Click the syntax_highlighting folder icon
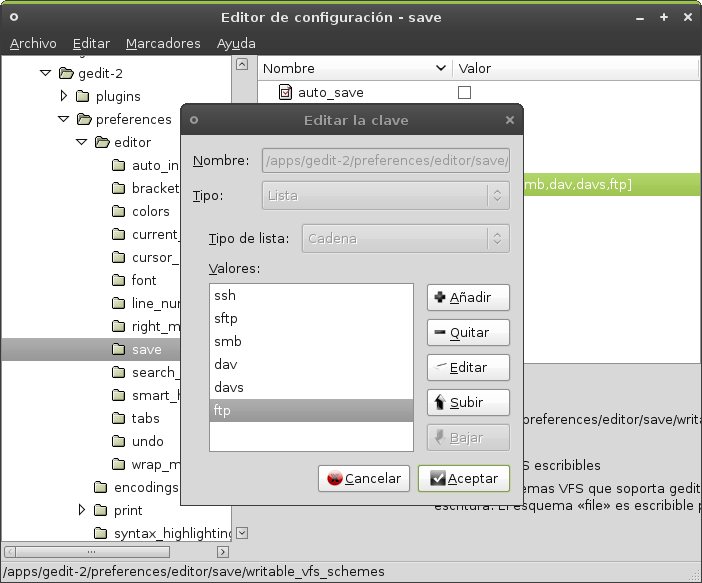Image resolution: width=702 pixels, height=583 pixels. (x=100, y=533)
